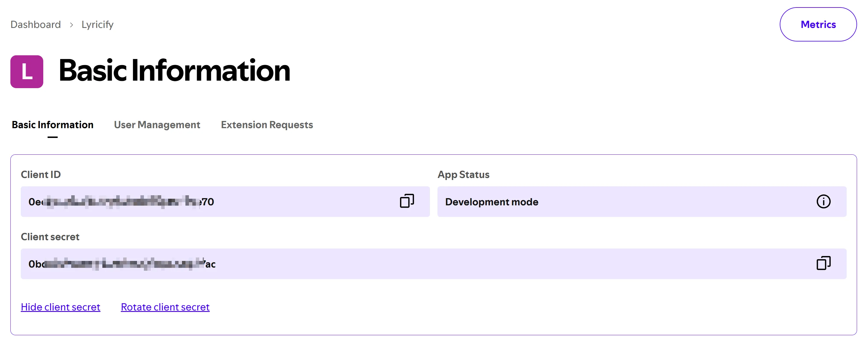Copy the Client ID value
Image resolution: width=868 pixels, height=343 pixels.
(407, 201)
